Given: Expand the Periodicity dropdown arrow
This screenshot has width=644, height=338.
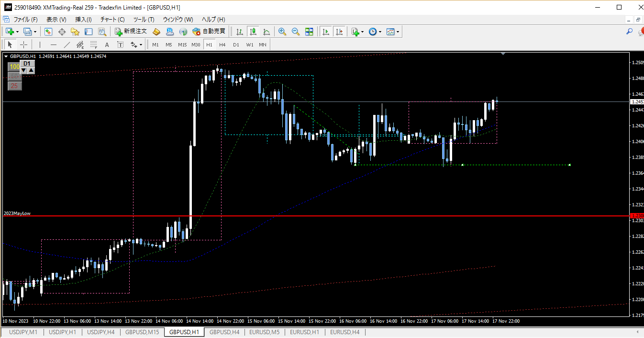Looking at the screenshot, I should pos(380,32).
